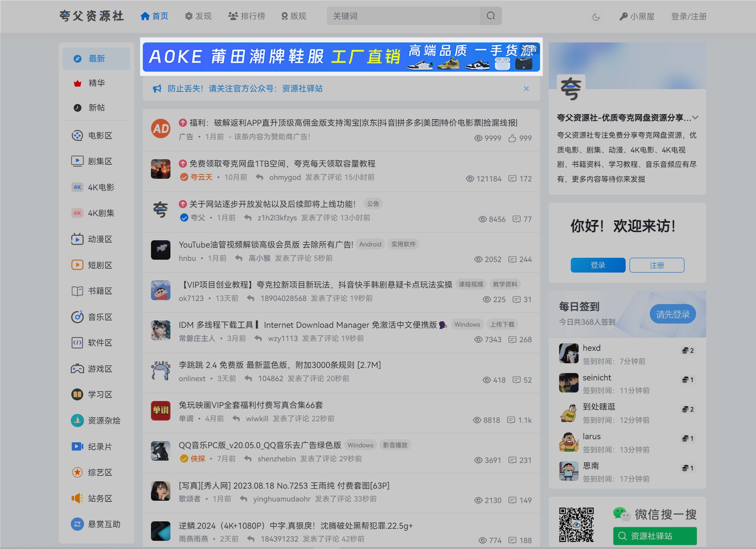This screenshot has height=549, width=756.
Task: Open hexd user in sign-in list
Action: pyautogui.click(x=591, y=348)
